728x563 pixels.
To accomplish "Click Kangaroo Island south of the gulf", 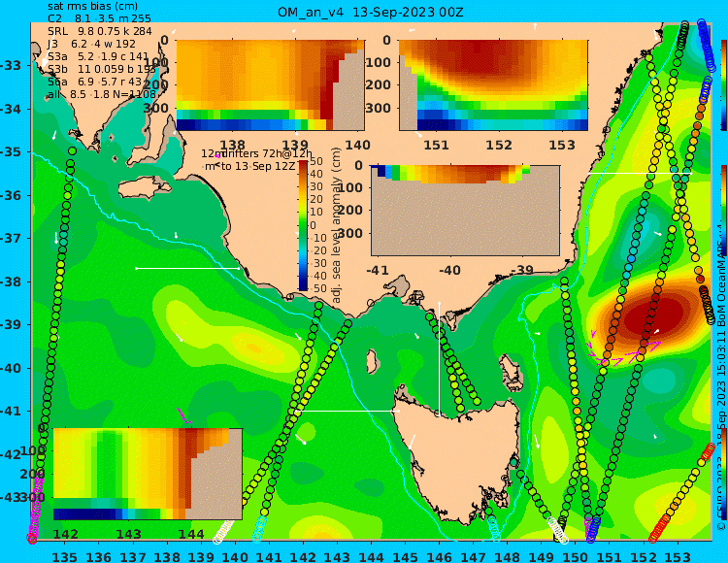I will coord(145,189).
